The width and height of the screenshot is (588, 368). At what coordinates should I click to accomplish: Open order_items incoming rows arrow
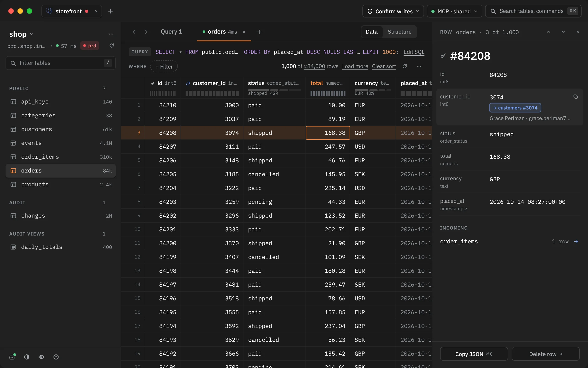pyautogui.click(x=576, y=241)
